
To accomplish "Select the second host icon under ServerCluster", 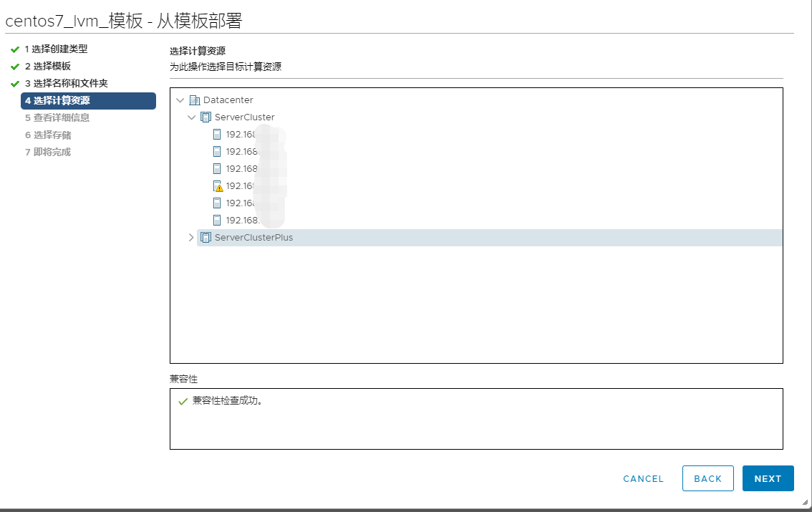I will pyautogui.click(x=218, y=152).
